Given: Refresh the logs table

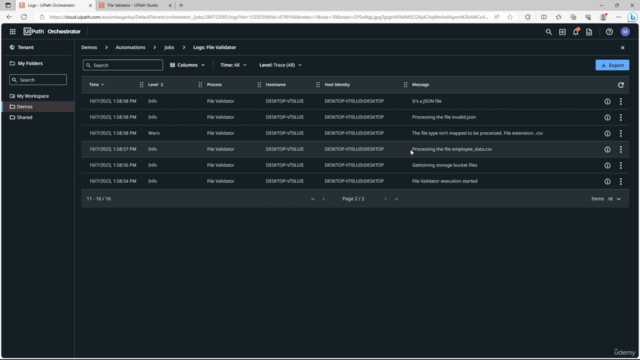Looking at the screenshot, I should [x=621, y=85].
